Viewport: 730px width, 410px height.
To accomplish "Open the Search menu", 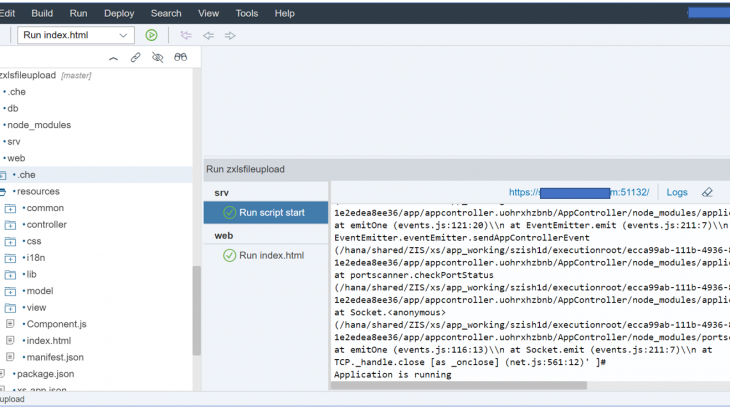I will coord(166,13).
